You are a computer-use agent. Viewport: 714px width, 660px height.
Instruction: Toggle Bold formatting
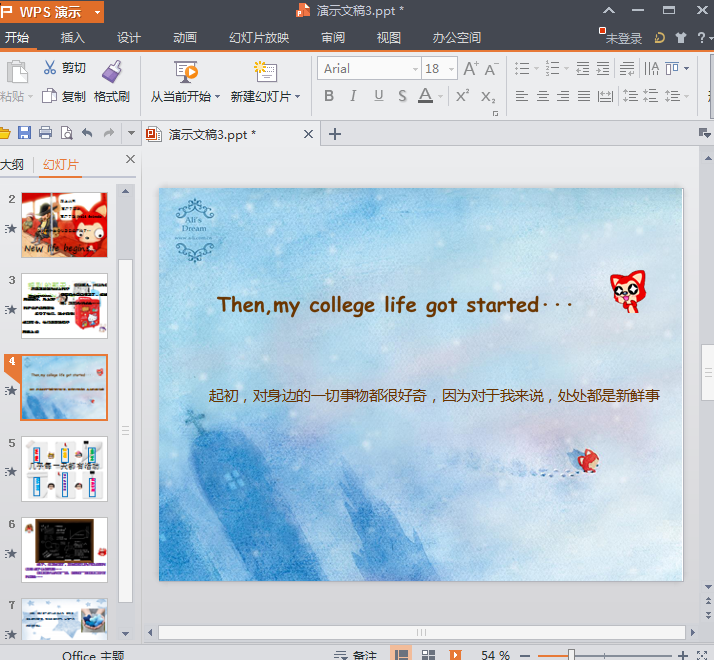[x=329, y=96]
